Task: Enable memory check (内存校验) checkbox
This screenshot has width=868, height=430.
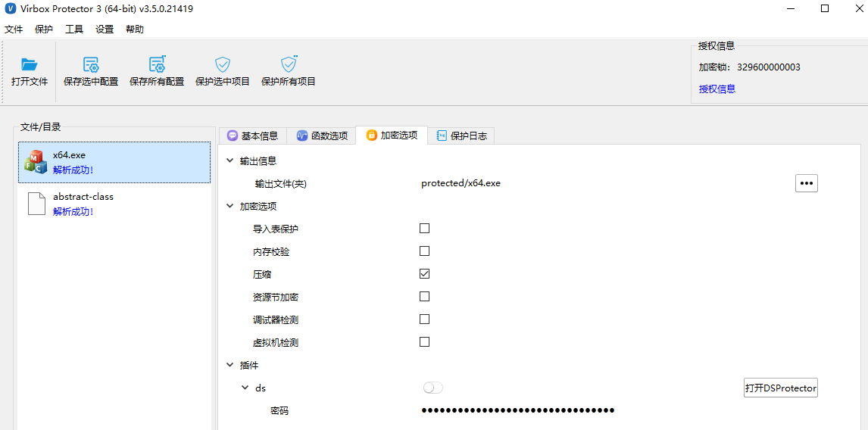Action: (x=425, y=251)
